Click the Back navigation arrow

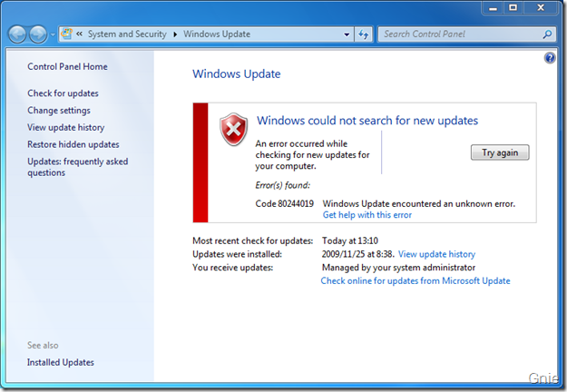[x=17, y=34]
